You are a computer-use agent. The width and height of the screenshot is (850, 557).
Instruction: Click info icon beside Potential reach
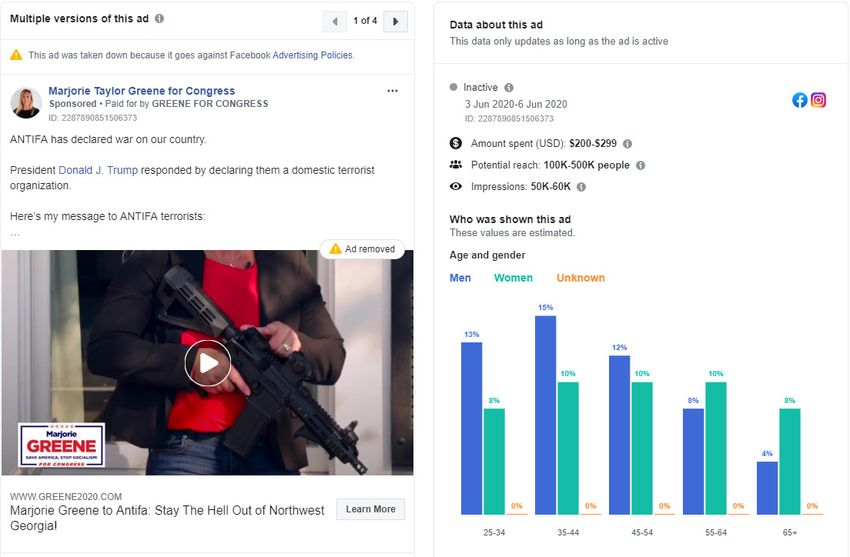point(640,165)
